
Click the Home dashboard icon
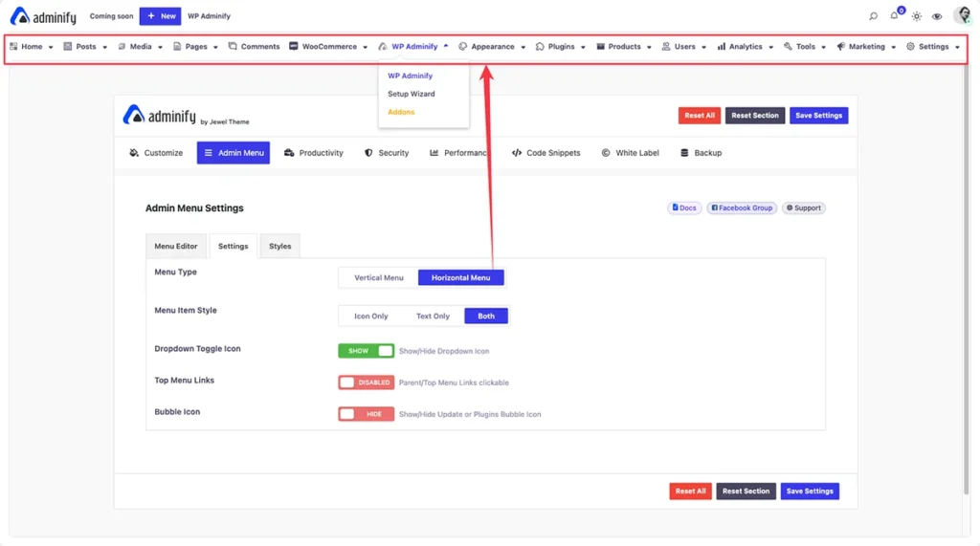click(x=13, y=46)
